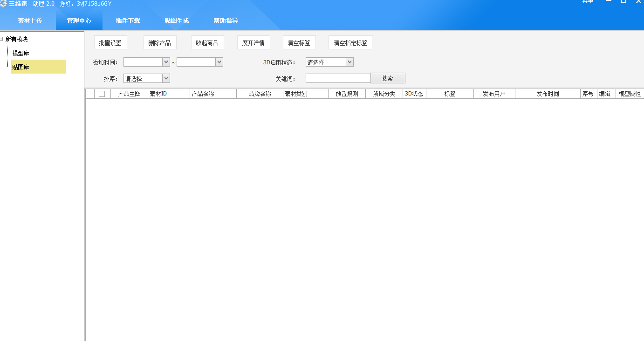The width and height of the screenshot is (644, 341).
Task: Close the 三维家 window
Action: point(638,2)
